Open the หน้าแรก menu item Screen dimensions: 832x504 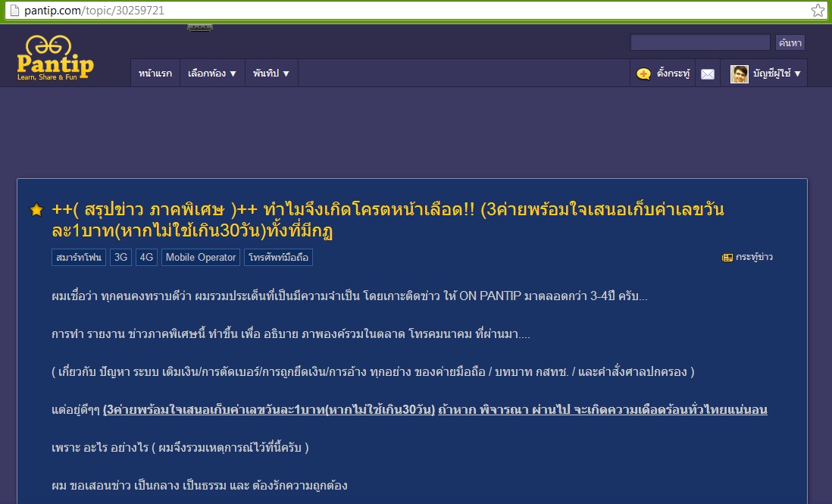(155, 74)
